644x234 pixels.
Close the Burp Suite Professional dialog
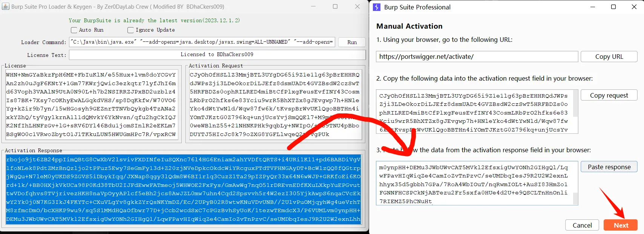click(634, 7)
